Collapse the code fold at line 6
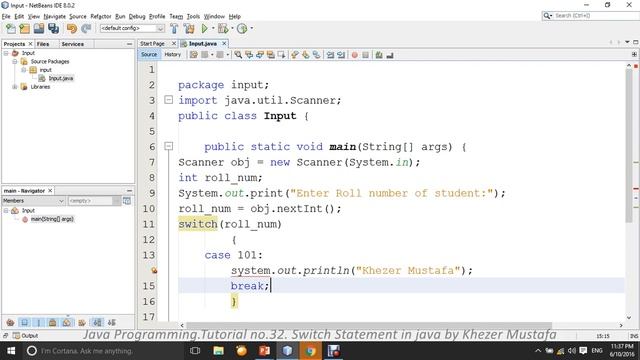Screen dimensions: 640x360 click(168, 146)
